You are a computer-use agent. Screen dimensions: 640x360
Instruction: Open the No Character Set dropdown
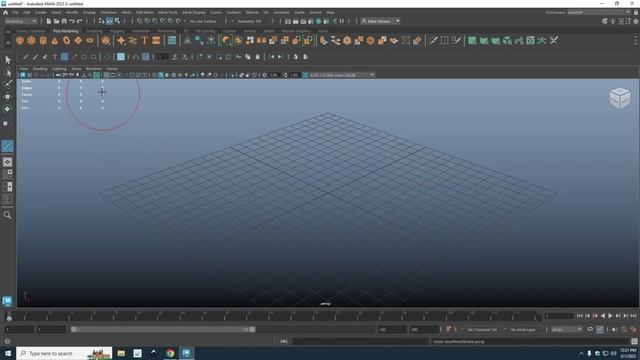coord(483,330)
